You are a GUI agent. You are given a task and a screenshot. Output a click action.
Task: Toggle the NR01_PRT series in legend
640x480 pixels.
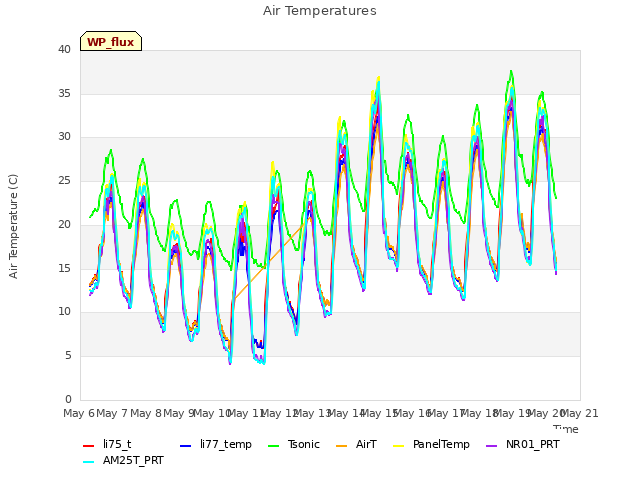[x=522, y=444]
